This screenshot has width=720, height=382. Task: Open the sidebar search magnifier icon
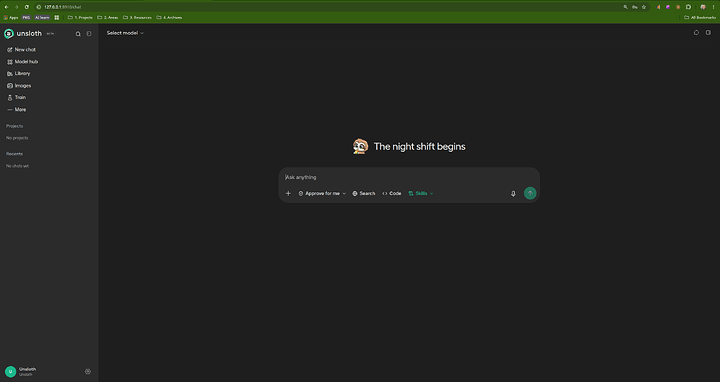(x=78, y=34)
